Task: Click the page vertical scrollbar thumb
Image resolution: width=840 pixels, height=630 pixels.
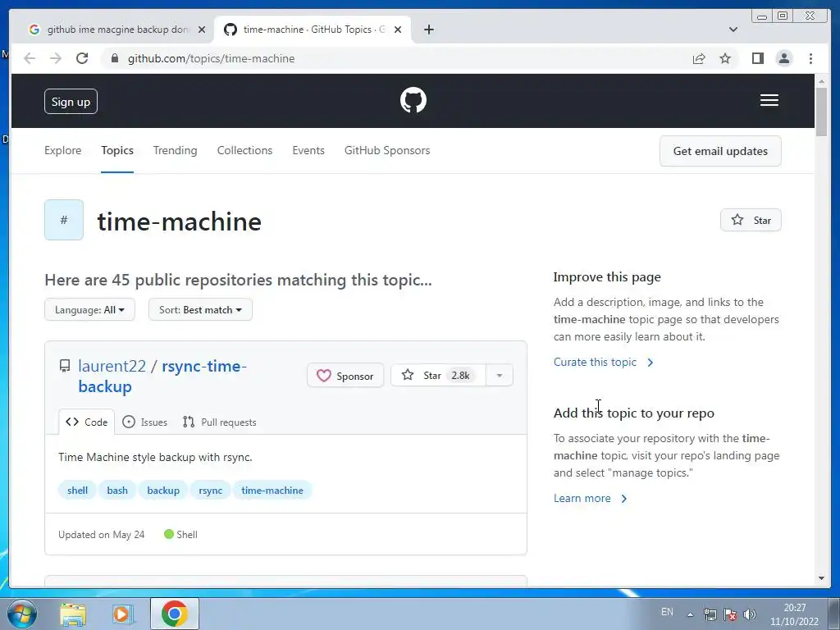Action: [821, 112]
